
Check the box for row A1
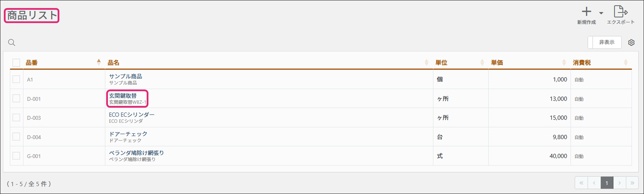16,79
